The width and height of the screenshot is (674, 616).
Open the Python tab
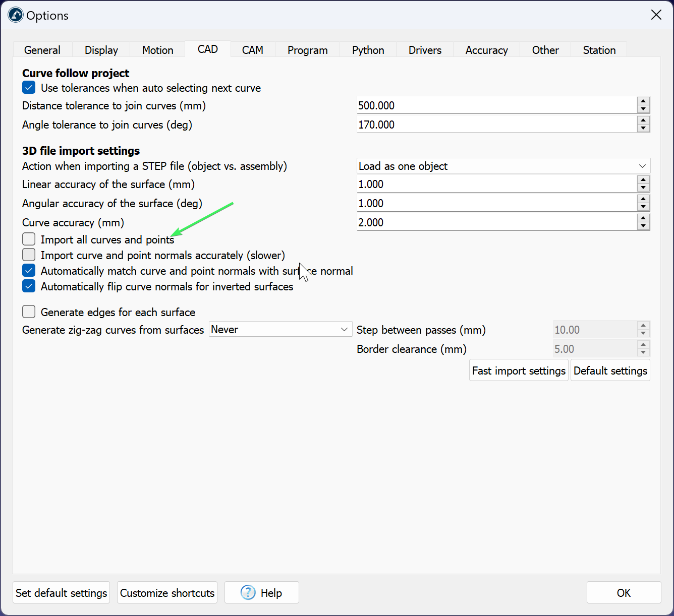pos(368,50)
